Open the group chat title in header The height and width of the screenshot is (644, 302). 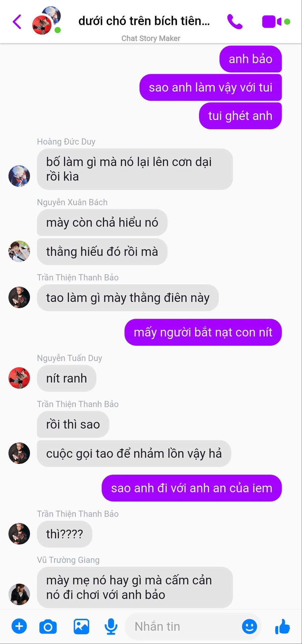[144, 21]
